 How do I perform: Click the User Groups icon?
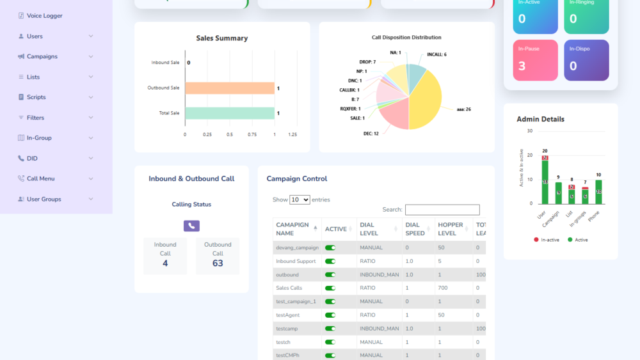(21, 199)
